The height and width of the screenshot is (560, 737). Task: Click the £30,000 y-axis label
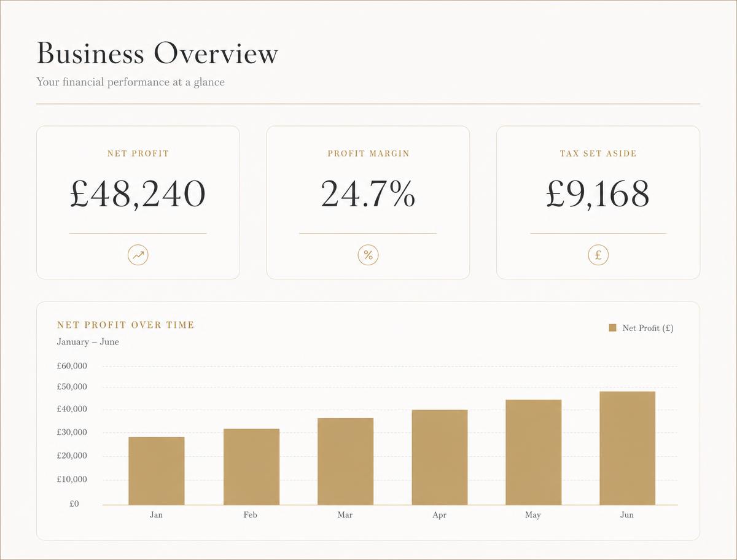(x=72, y=432)
